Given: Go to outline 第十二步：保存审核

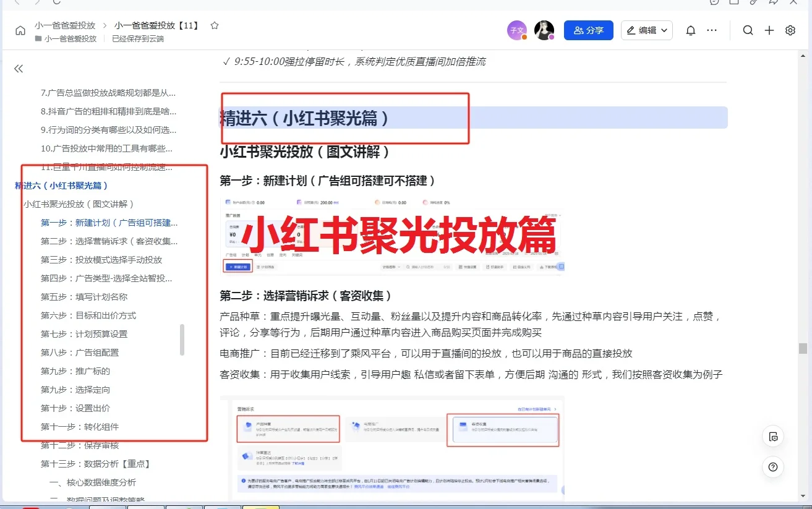Looking at the screenshot, I should (80, 445).
